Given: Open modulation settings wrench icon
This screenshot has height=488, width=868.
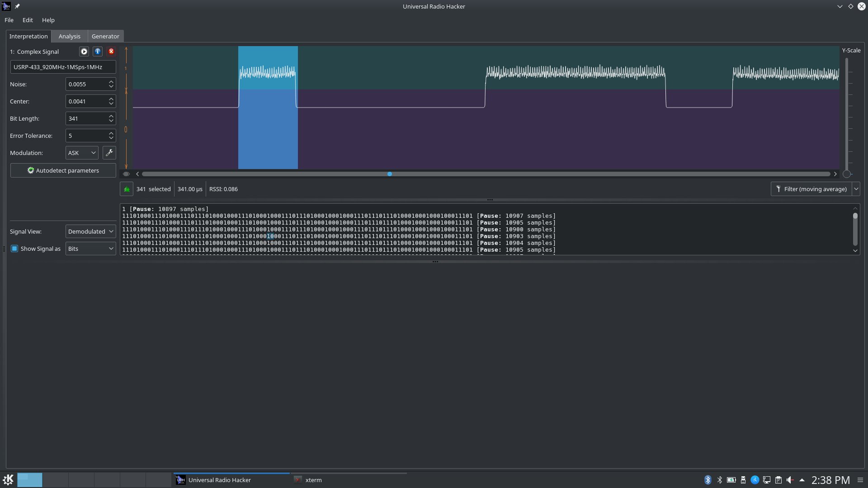Looking at the screenshot, I should [109, 153].
